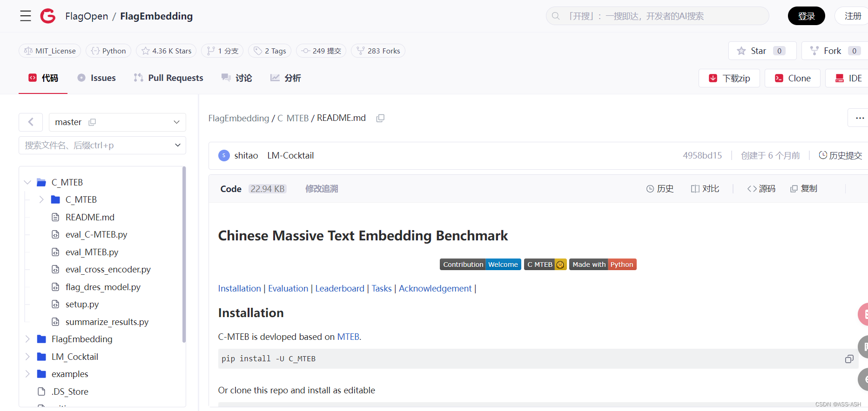Screen dimensions: 868x411
Task: View the 源码 raw source
Action: (x=761, y=189)
